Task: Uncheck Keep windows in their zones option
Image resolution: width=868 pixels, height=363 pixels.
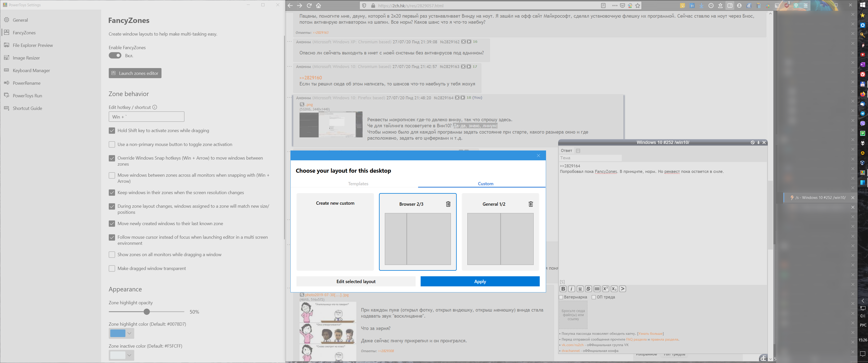Action: tap(112, 193)
